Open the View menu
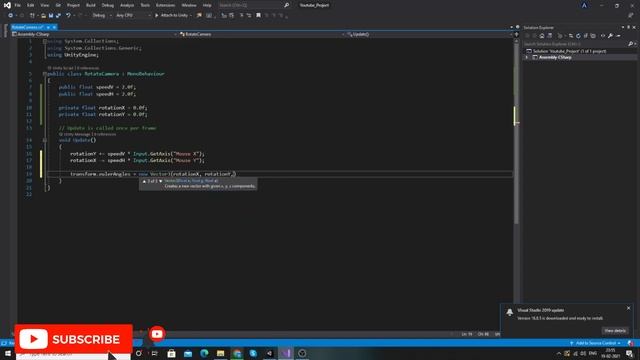Image resolution: width=640 pixels, height=360 pixels. pyautogui.click(x=44, y=5)
